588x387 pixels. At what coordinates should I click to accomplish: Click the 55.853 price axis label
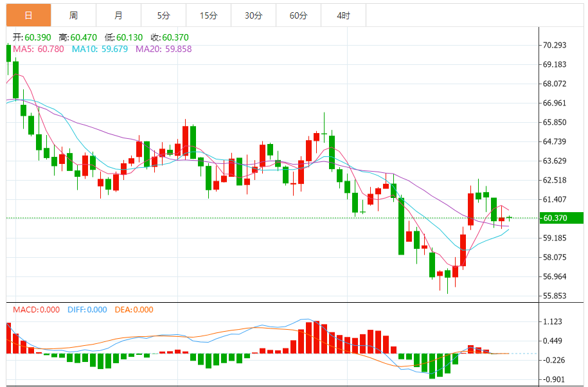[x=555, y=296]
